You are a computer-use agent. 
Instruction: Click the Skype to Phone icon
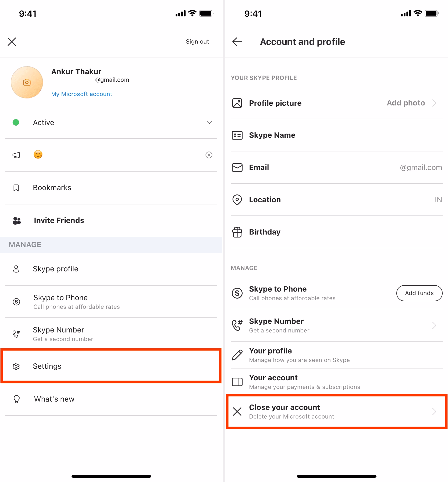tap(16, 302)
